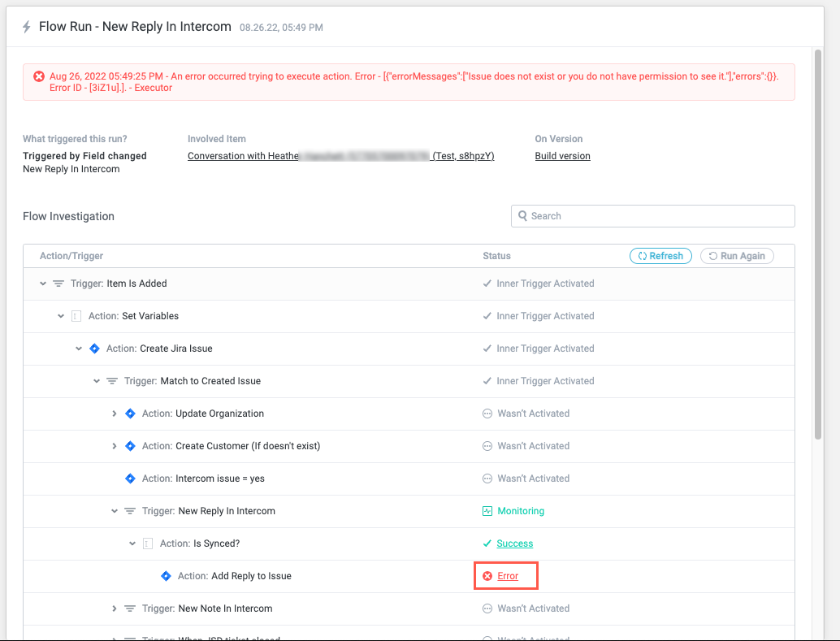This screenshot has height=641, width=840.
Task: Collapse the Is Synced? action
Action: coord(132,544)
